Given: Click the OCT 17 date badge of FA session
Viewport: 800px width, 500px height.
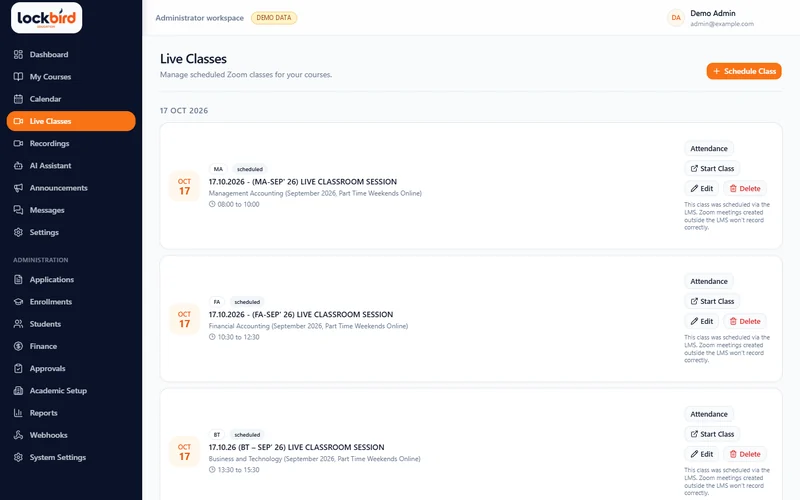Looking at the screenshot, I should coord(184,319).
